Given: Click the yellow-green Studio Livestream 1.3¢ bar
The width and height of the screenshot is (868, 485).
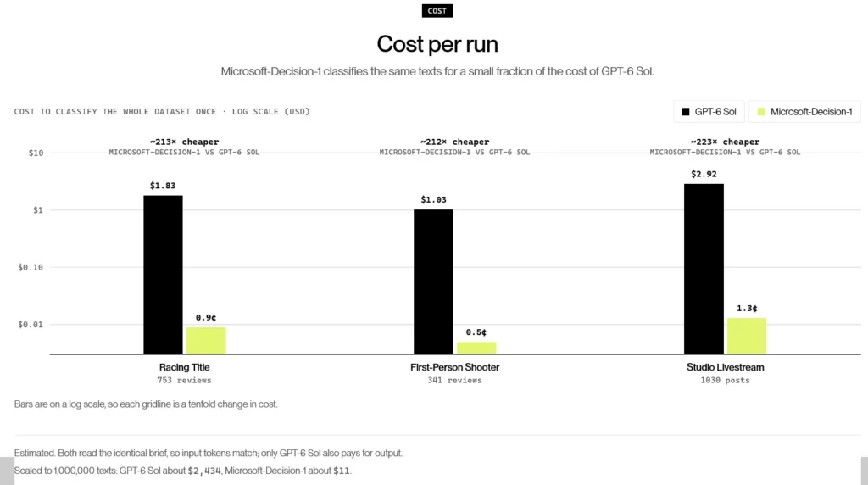Looking at the screenshot, I should (x=747, y=336).
